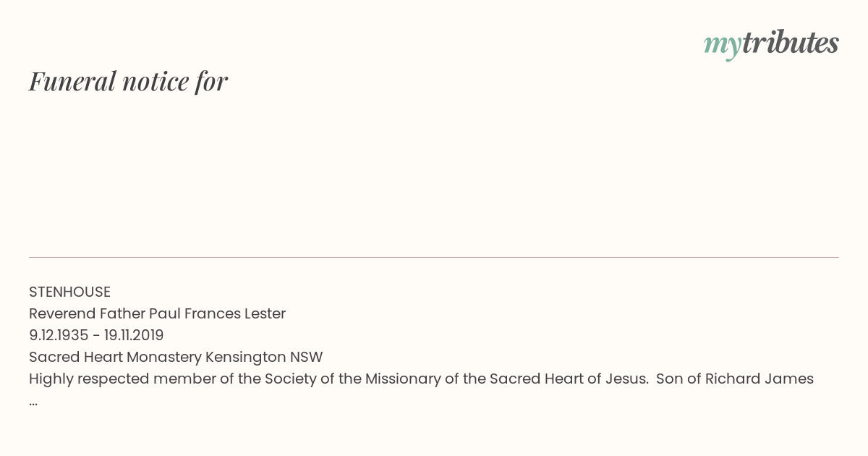Image resolution: width=868 pixels, height=456 pixels.
Task: Click "Reverend Father Paul Frances Lester"
Action: tap(157, 313)
